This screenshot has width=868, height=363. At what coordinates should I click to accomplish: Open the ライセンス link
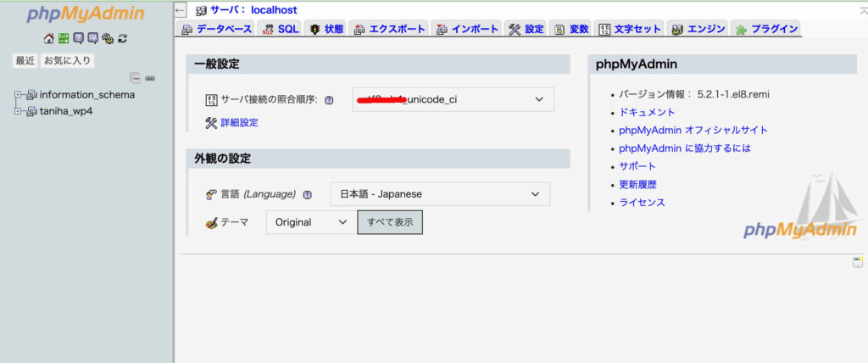tap(643, 203)
